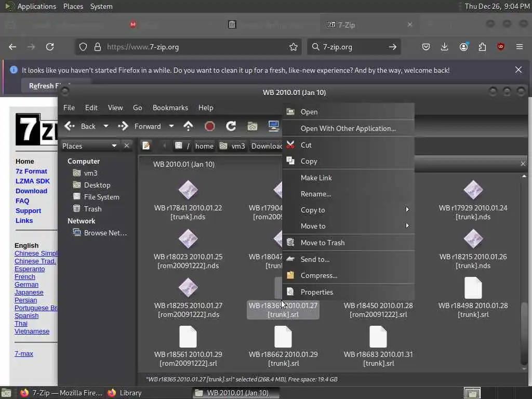532x399 pixels.
Task: Select file WB r18561 2010.01.29 [rom20091222].srl
Action: point(188,347)
